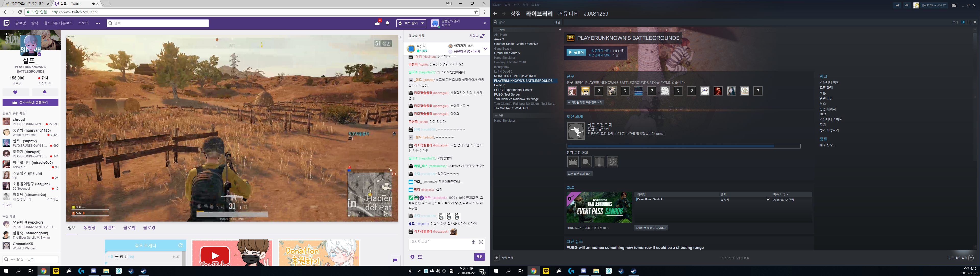The width and height of the screenshot is (980, 276).
Task: Open 친구 목록 보기 at the bottom right of Steam
Action: pos(961,258)
